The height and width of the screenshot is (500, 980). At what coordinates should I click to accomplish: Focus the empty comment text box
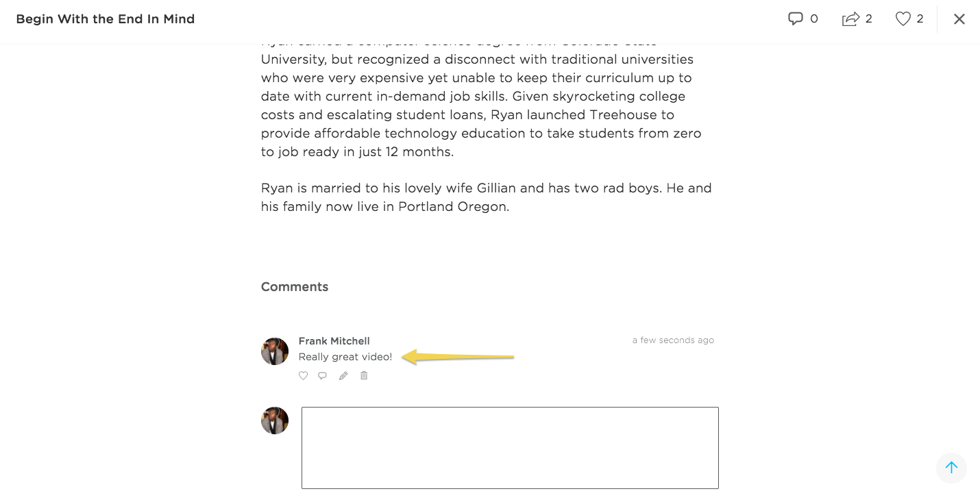(x=510, y=448)
